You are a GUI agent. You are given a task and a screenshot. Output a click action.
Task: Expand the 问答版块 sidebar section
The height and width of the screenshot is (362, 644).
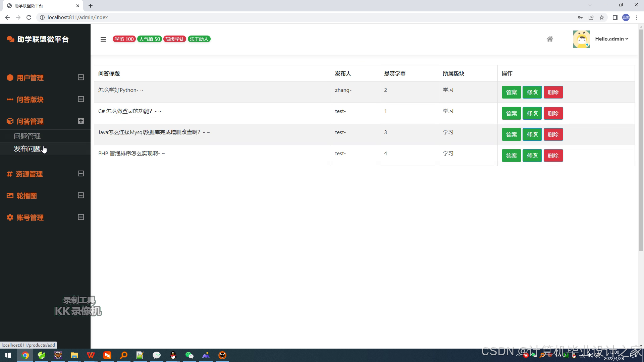point(81,99)
